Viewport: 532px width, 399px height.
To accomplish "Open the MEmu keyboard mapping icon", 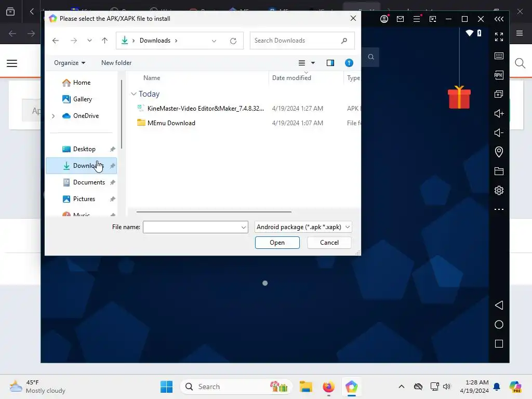I will 499,56.
